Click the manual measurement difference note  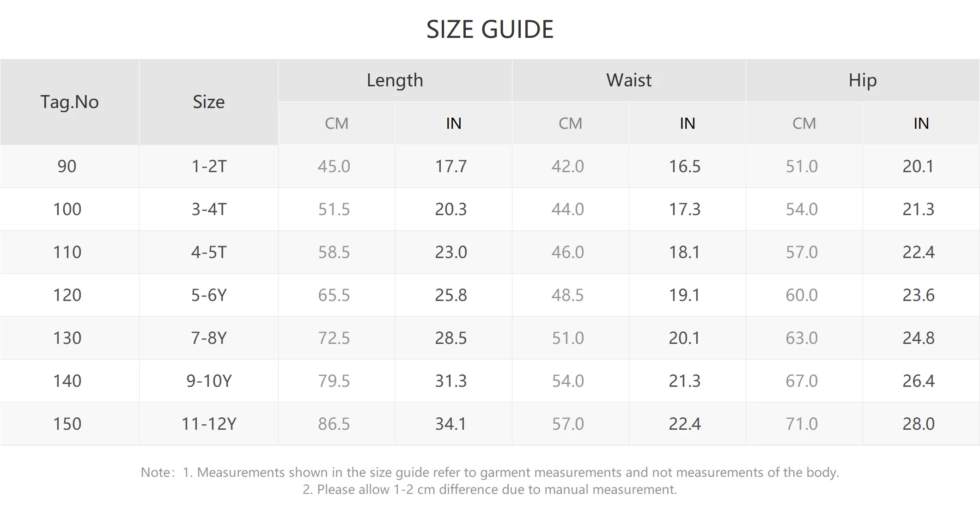[490, 489]
